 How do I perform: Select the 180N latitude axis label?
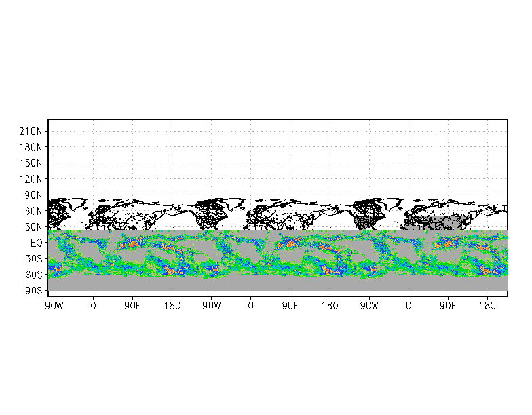pos(31,147)
